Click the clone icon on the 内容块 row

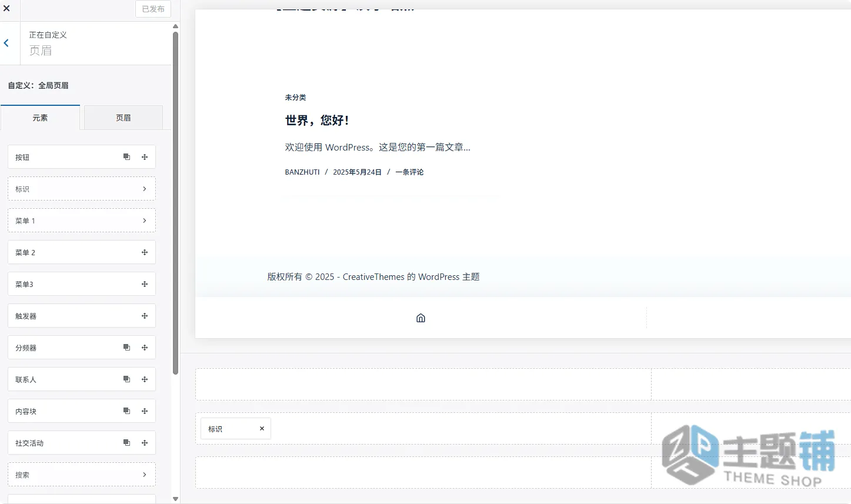click(126, 411)
